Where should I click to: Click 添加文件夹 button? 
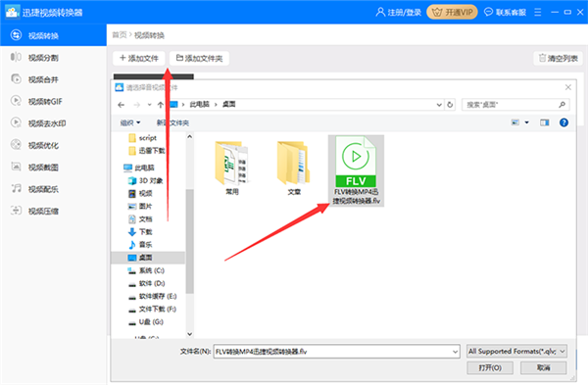coord(199,58)
